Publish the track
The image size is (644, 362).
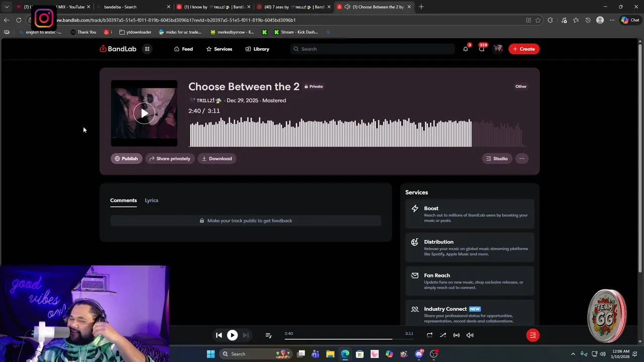point(126,158)
